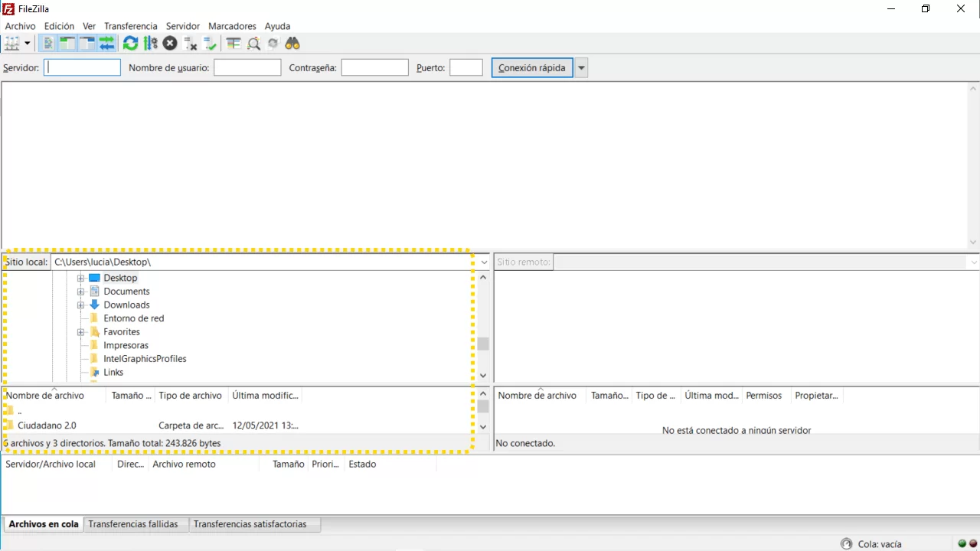
Task: Sort local files by Última modific... column
Action: (x=266, y=396)
